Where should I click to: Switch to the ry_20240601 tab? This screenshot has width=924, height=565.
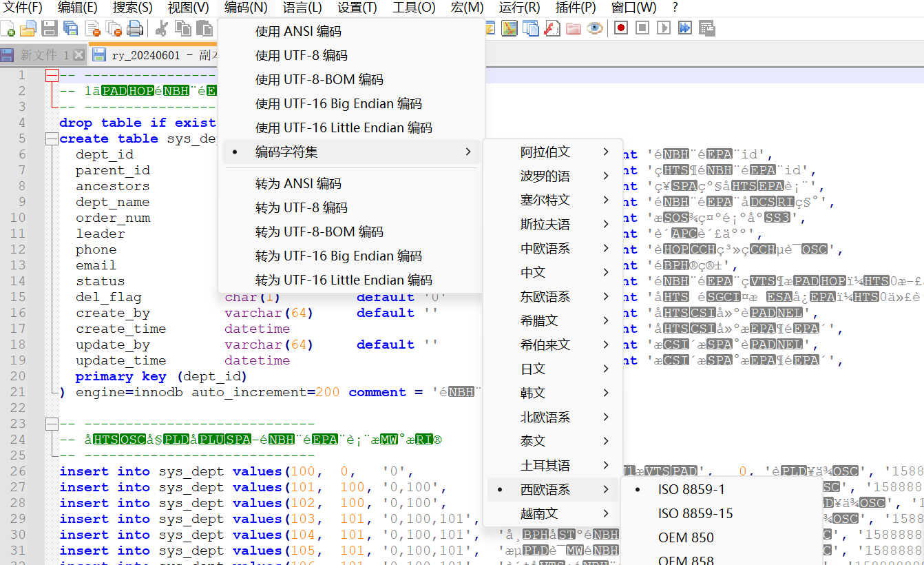pyautogui.click(x=153, y=55)
